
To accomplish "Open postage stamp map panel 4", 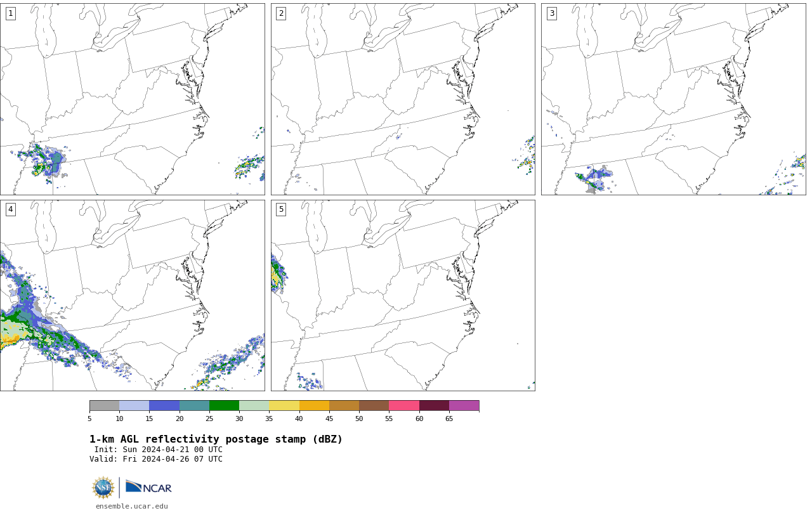I will click(132, 295).
